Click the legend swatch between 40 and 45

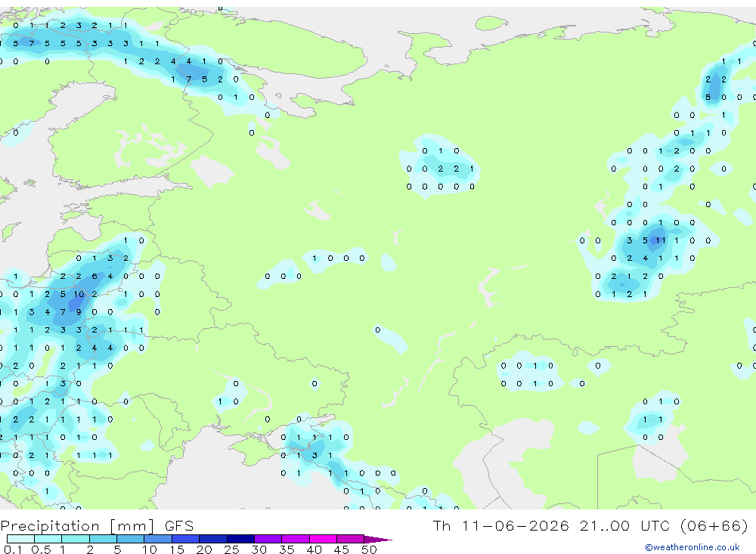click(x=323, y=539)
